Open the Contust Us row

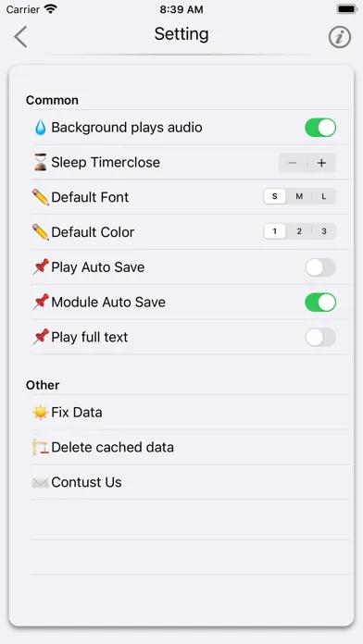pyautogui.click(x=191, y=482)
